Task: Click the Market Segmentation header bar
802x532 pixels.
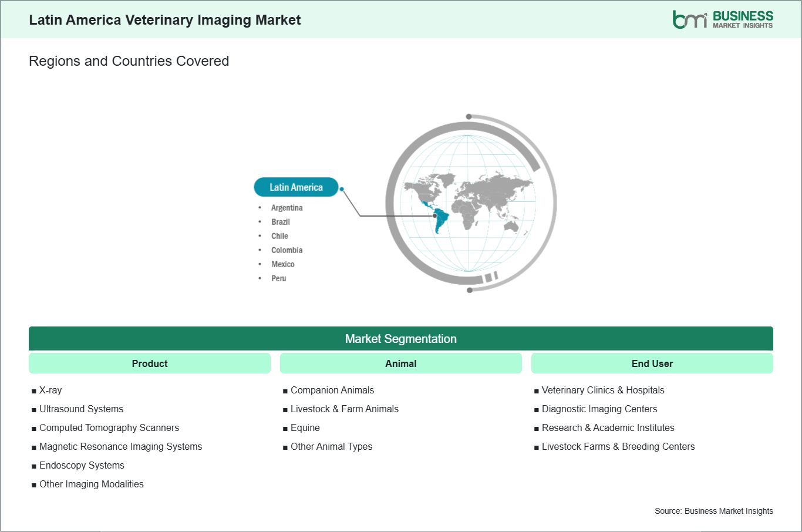Action: [x=401, y=339]
